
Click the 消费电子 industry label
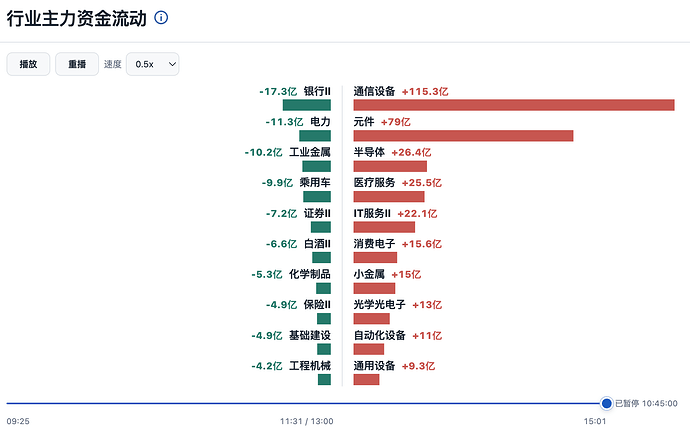click(x=374, y=244)
